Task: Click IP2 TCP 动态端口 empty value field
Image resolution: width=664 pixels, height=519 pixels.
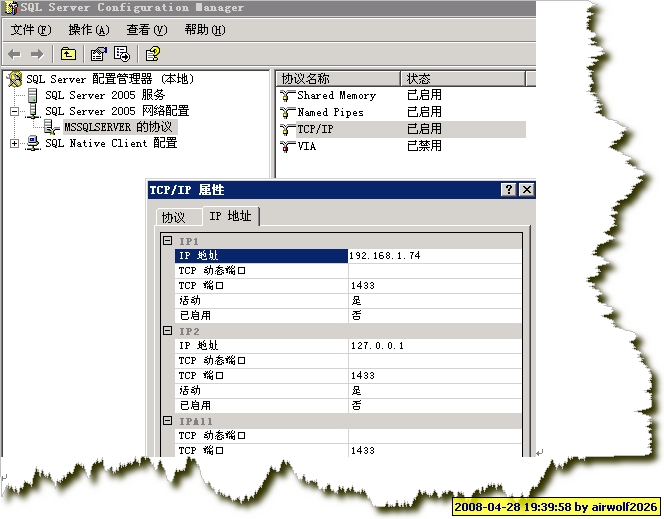Action: click(x=434, y=361)
